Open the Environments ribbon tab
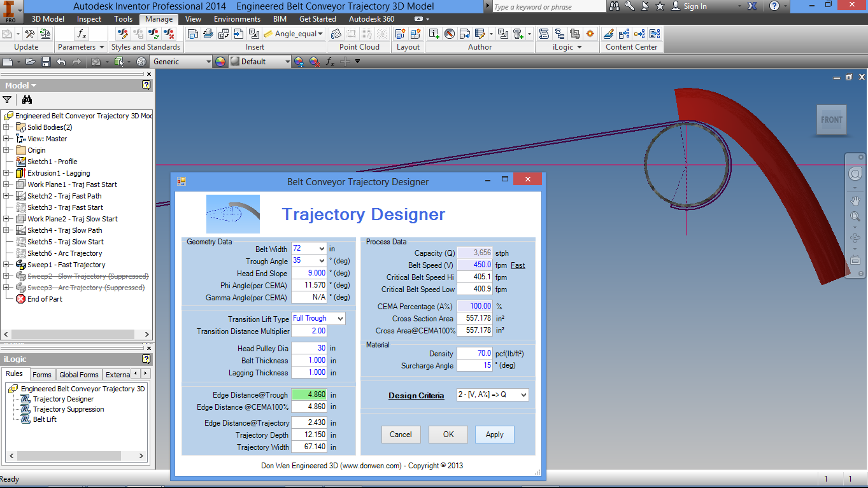This screenshot has width=868, height=488. pos(238,19)
